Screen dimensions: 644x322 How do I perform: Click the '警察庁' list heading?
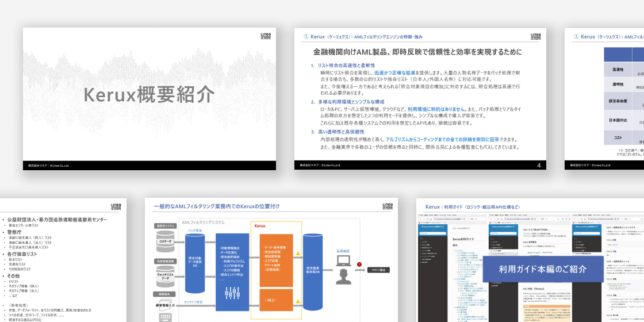click(x=15, y=232)
